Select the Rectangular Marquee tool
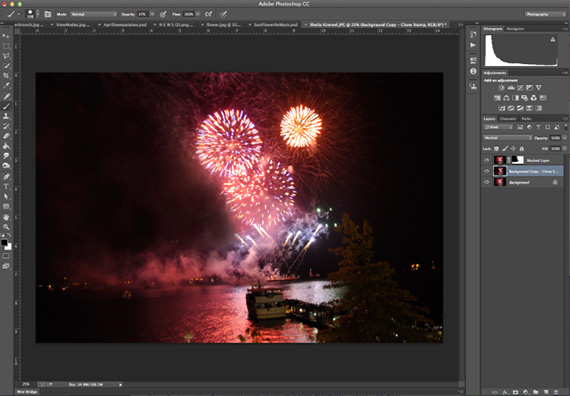This screenshot has width=570, height=396. click(6, 46)
